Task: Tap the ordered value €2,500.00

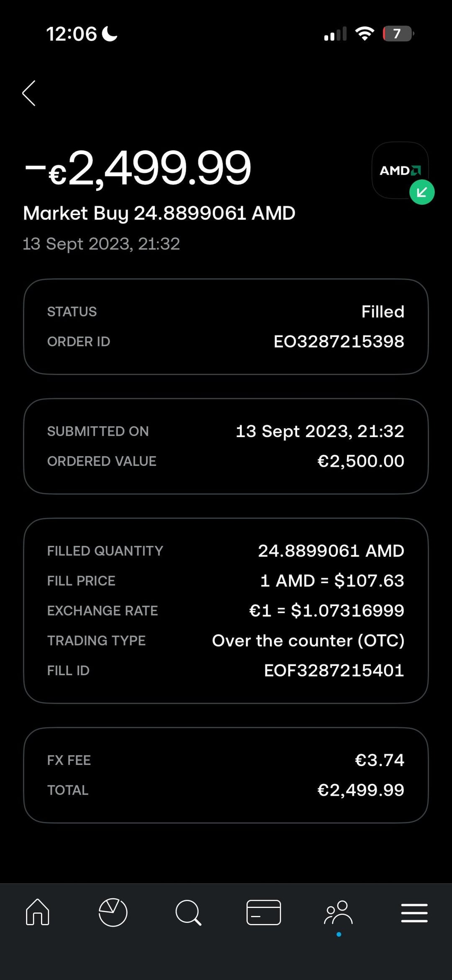Action: (360, 461)
